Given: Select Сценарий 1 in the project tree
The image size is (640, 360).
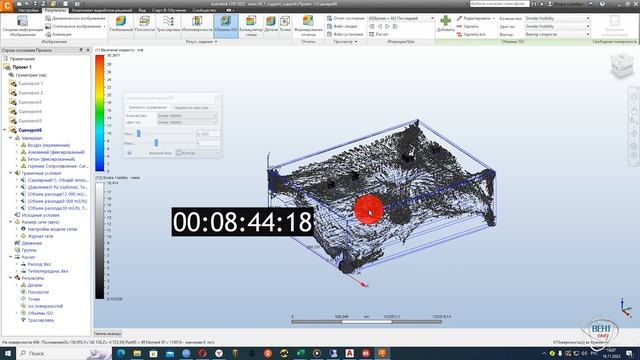Looking at the screenshot, I should 31,83.
